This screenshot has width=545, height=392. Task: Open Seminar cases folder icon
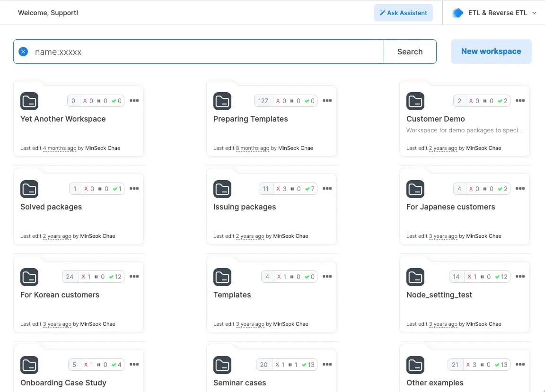coord(222,365)
